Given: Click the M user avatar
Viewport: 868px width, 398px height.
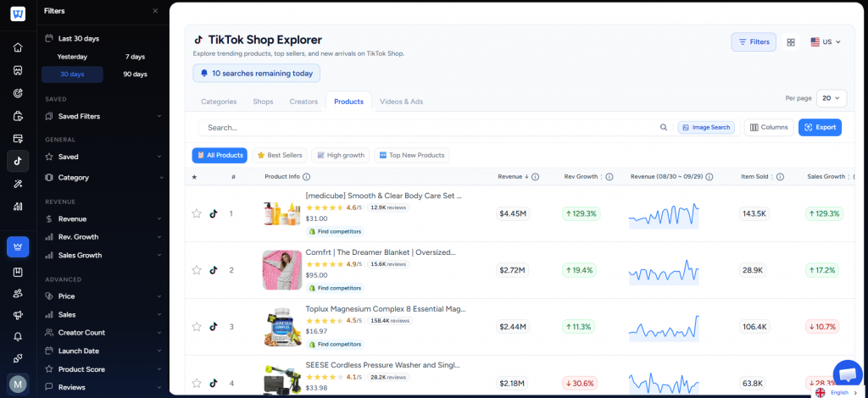Looking at the screenshot, I should pos(18,384).
